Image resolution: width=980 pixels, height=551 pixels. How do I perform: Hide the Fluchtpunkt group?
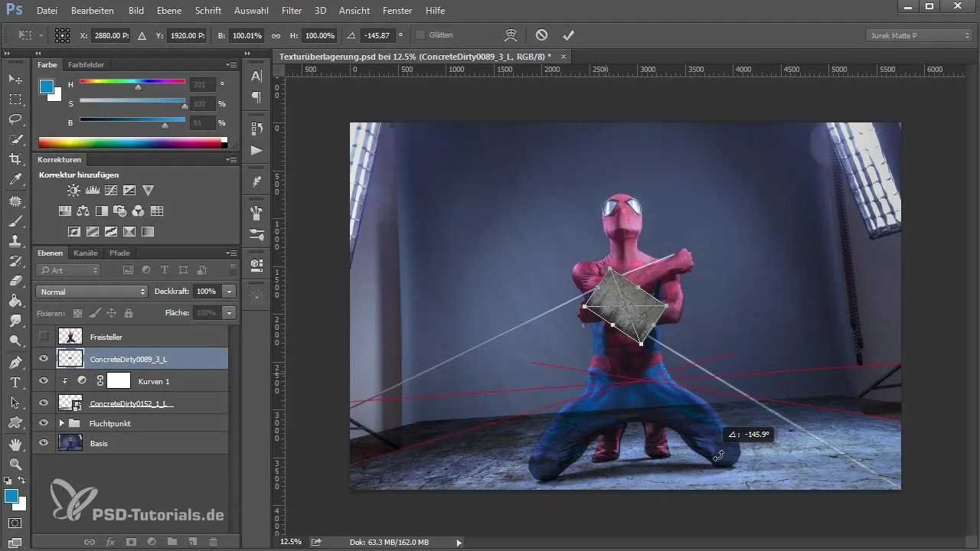click(x=44, y=422)
